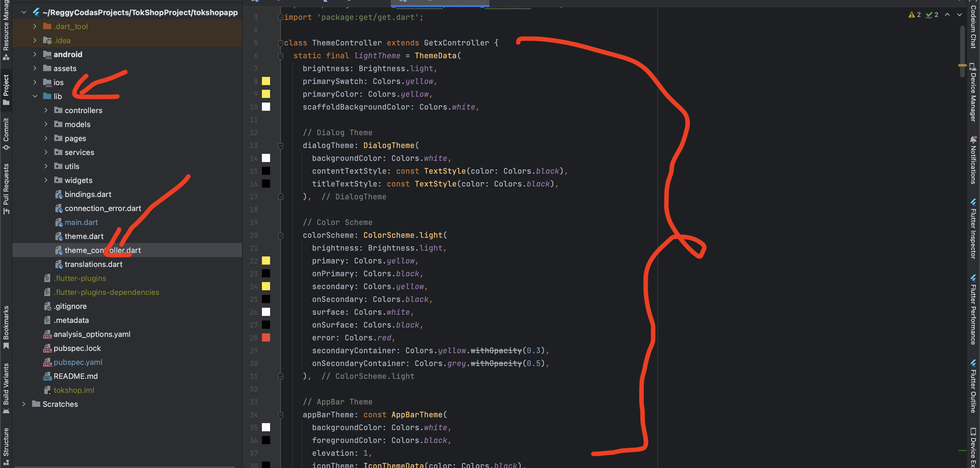Open pubspec.yaml file
This screenshot has width=980, height=468.
coord(78,362)
